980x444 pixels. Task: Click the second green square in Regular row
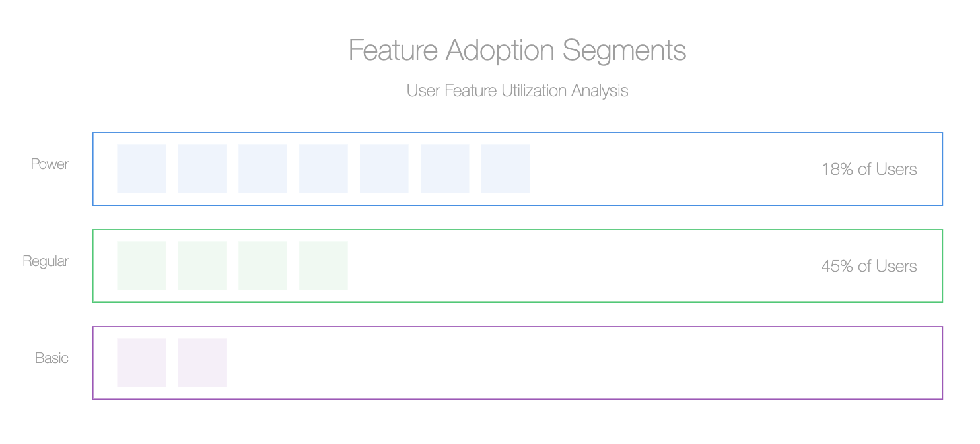coord(202,266)
